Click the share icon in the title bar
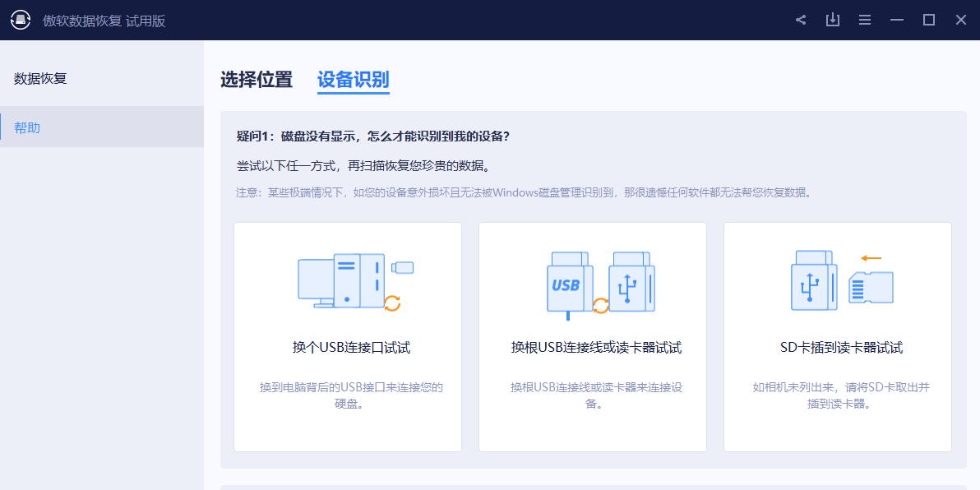980x490 pixels. [x=800, y=19]
